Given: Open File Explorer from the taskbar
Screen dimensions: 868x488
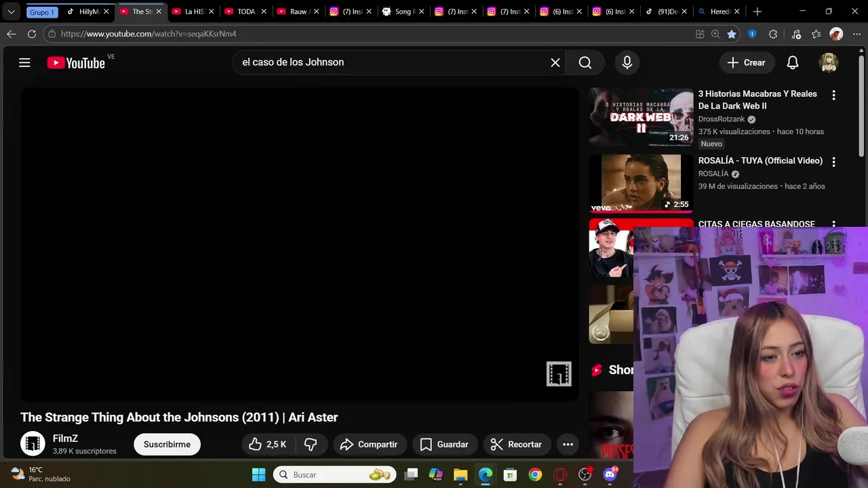Looking at the screenshot, I should pyautogui.click(x=460, y=474).
